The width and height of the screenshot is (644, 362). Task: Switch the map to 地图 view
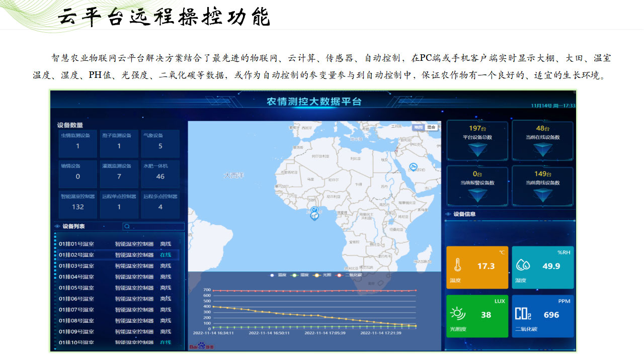point(419,127)
